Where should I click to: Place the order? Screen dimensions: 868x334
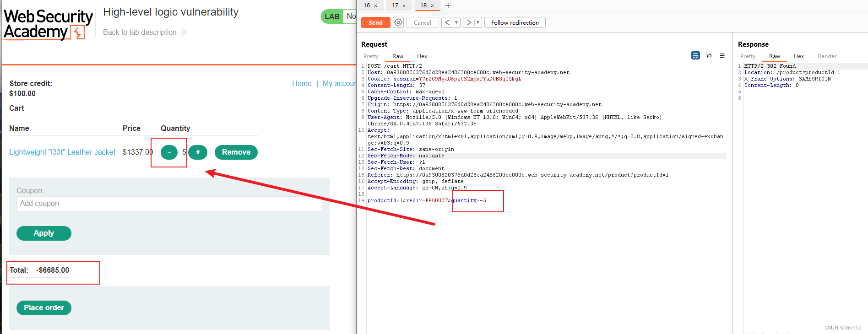point(44,308)
